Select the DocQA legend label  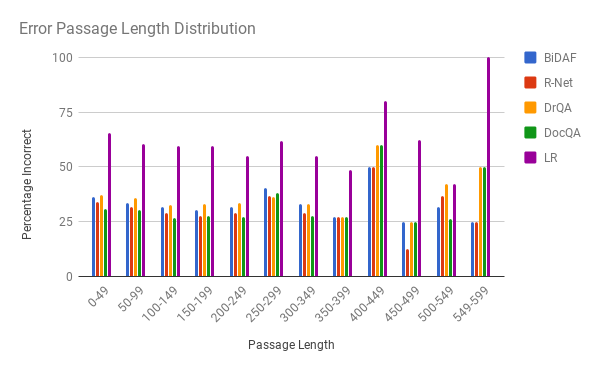[x=562, y=133]
